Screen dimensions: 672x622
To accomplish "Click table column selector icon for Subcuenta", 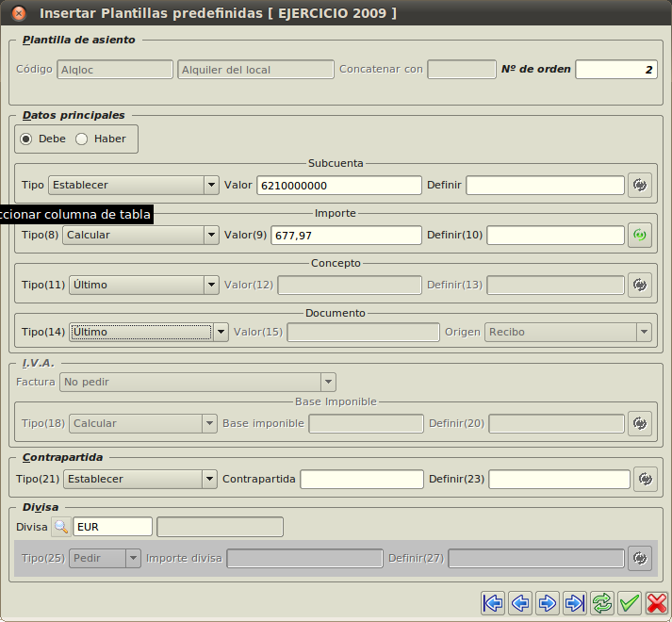I will tap(640, 185).
